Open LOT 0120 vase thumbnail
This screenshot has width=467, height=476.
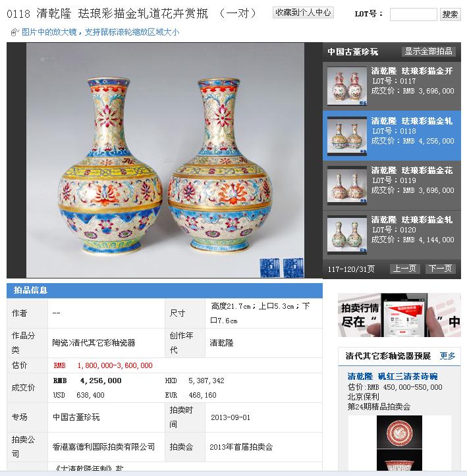click(x=346, y=234)
